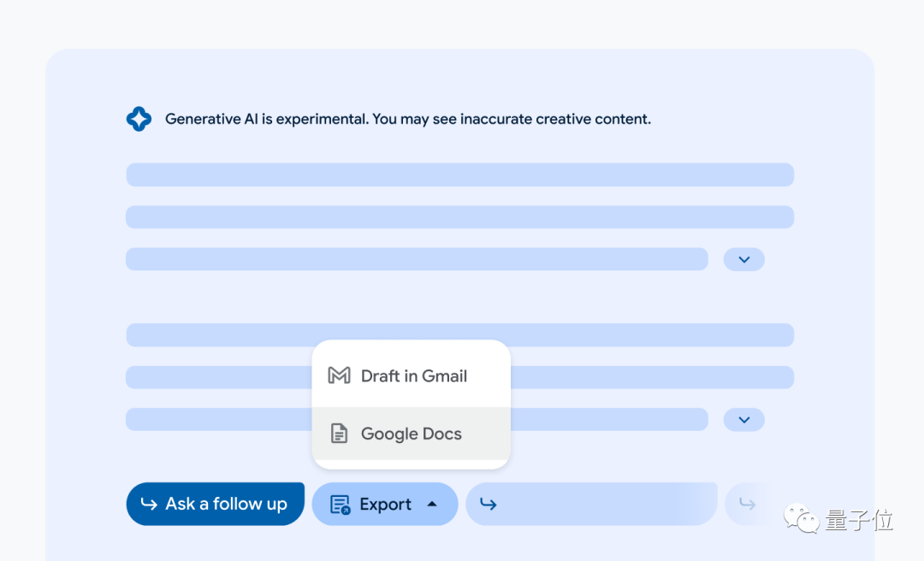Click the arrow icon in the blank suggestion chip
The height and width of the screenshot is (561, 924).
pyautogui.click(x=489, y=504)
